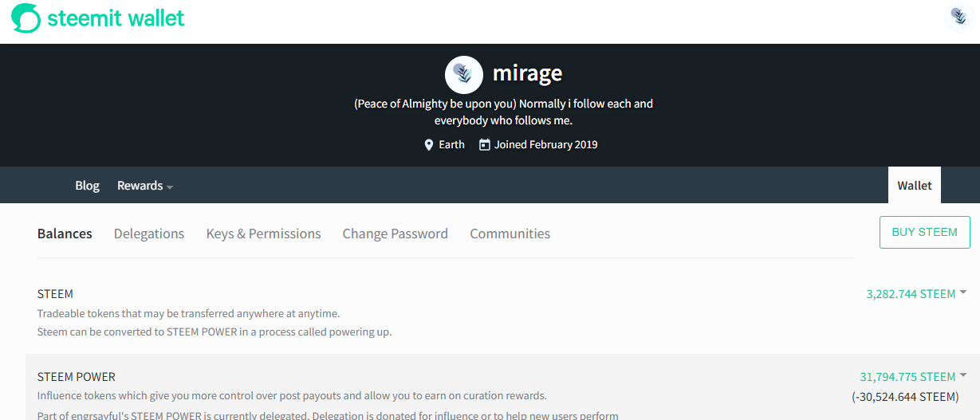The width and height of the screenshot is (980, 420).
Task: Expand the 31,794.775 STEEM power dropdown
Action: [913, 377]
